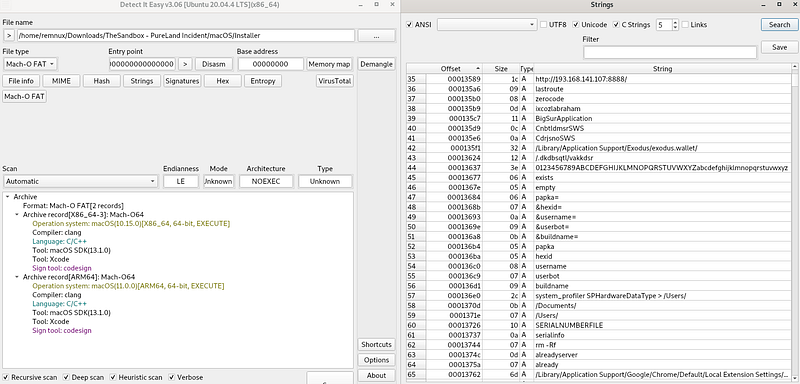The image size is (800, 384).
Task: Sort strings by the Size column header
Action: [x=501, y=68]
